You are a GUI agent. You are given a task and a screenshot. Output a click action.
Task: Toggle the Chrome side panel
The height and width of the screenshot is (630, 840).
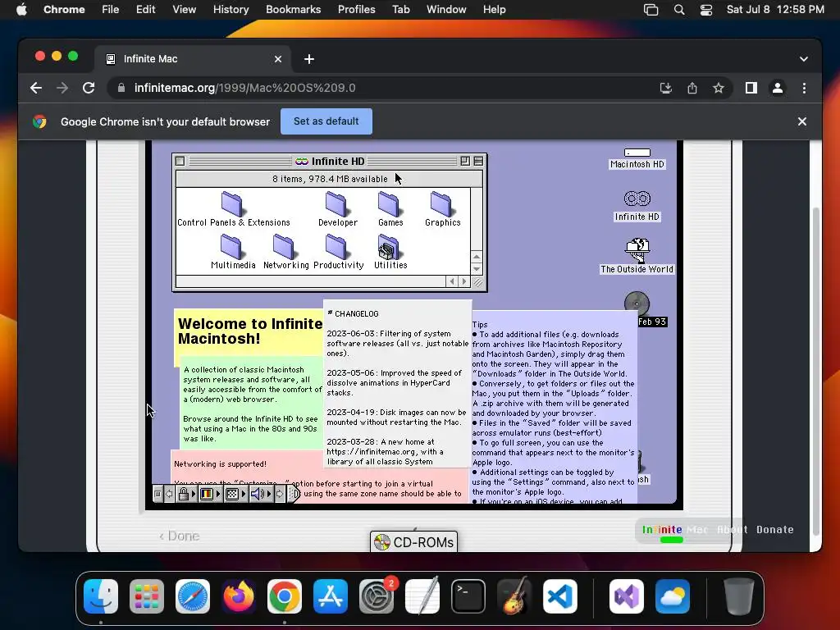coord(751,88)
